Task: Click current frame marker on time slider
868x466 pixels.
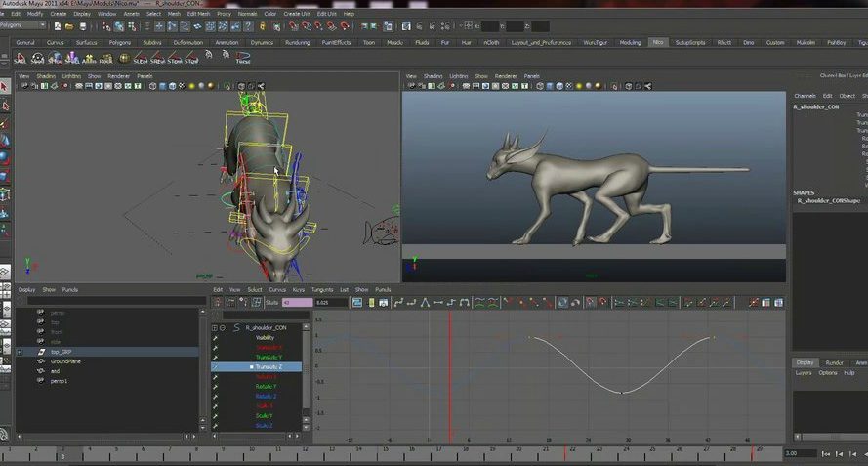Action: point(62,454)
